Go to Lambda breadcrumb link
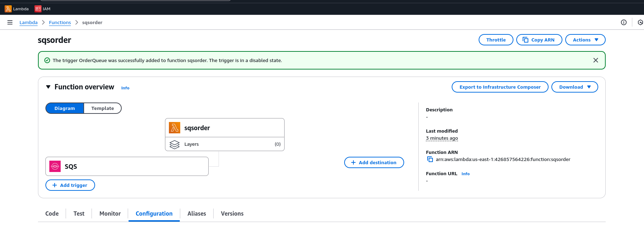Viewport: 644px width, 233px height. (x=28, y=22)
